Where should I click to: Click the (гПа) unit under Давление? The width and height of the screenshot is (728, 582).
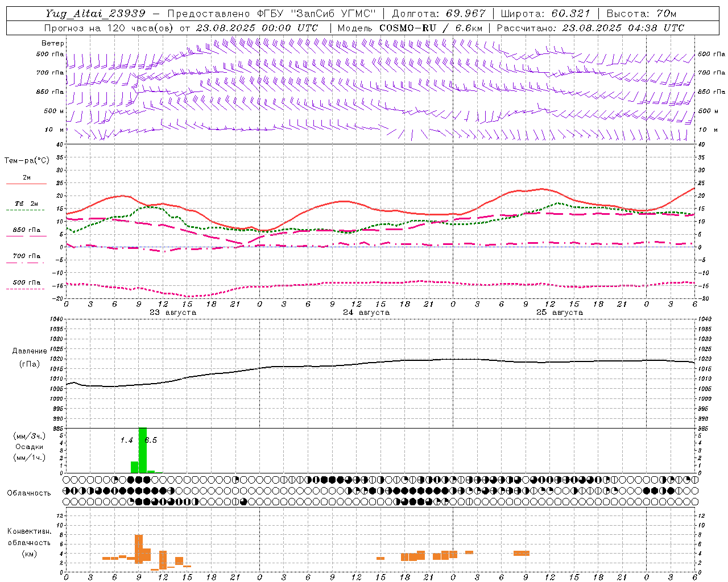(x=30, y=364)
